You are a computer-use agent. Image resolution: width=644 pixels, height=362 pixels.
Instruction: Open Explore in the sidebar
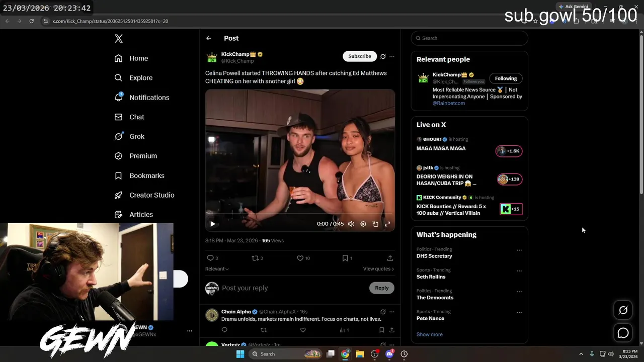(133, 78)
